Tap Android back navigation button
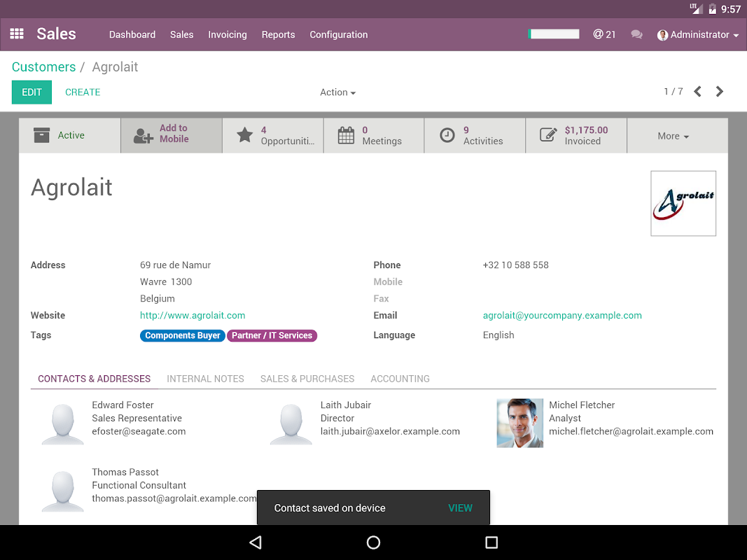 coord(256,542)
